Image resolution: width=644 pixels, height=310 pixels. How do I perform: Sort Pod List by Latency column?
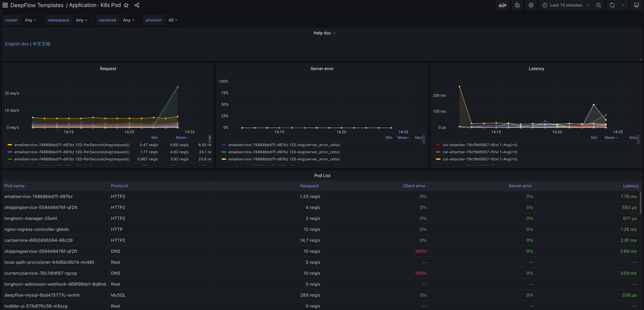(x=631, y=186)
